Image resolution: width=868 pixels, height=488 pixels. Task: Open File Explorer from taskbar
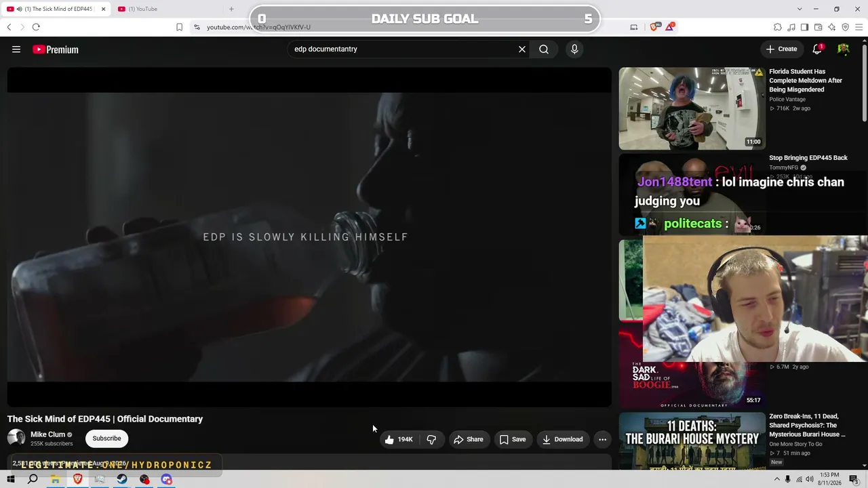coord(55,479)
